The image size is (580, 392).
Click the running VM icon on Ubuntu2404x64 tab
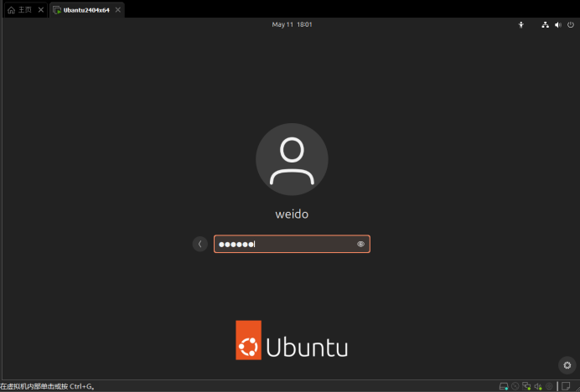[57, 10]
